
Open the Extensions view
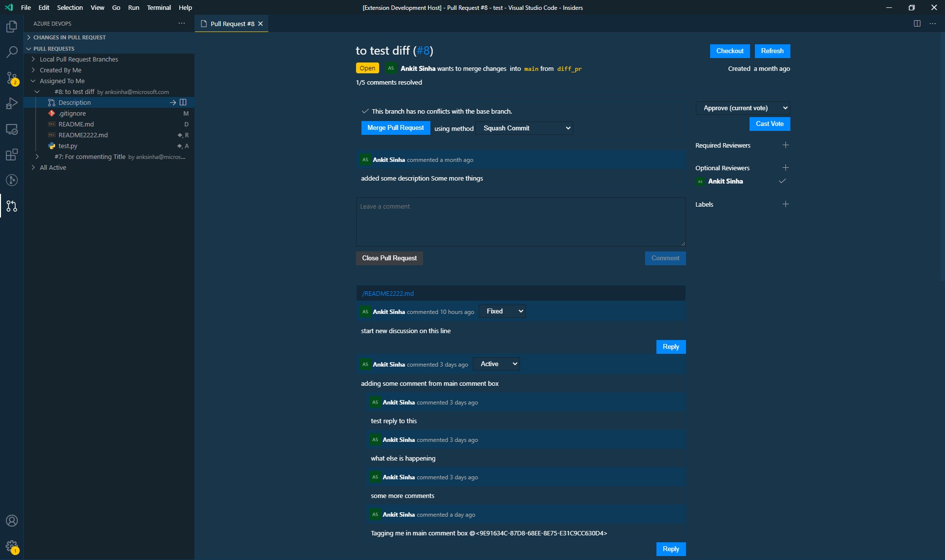[x=12, y=155]
